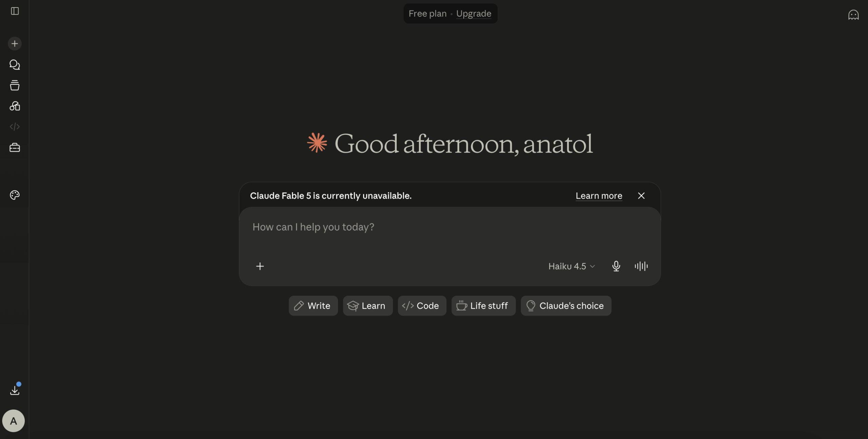Expand the Haiku 4.5 model selector
868x439 pixels.
pyautogui.click(x=572, y=266)
